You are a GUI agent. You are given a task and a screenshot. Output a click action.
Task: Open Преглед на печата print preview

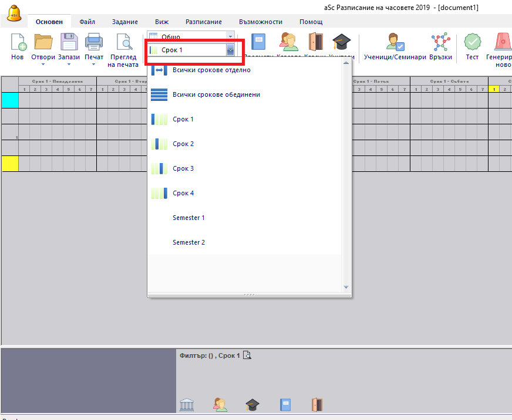click(123, 43)
